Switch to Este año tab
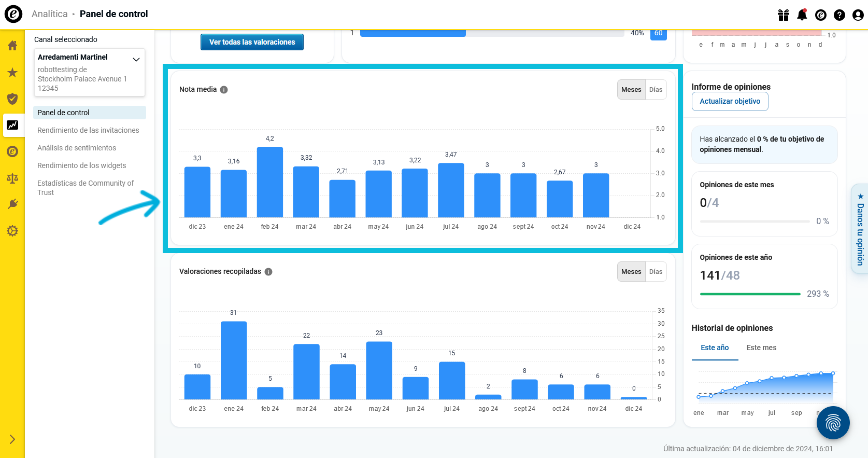 [x=715, y=348]
